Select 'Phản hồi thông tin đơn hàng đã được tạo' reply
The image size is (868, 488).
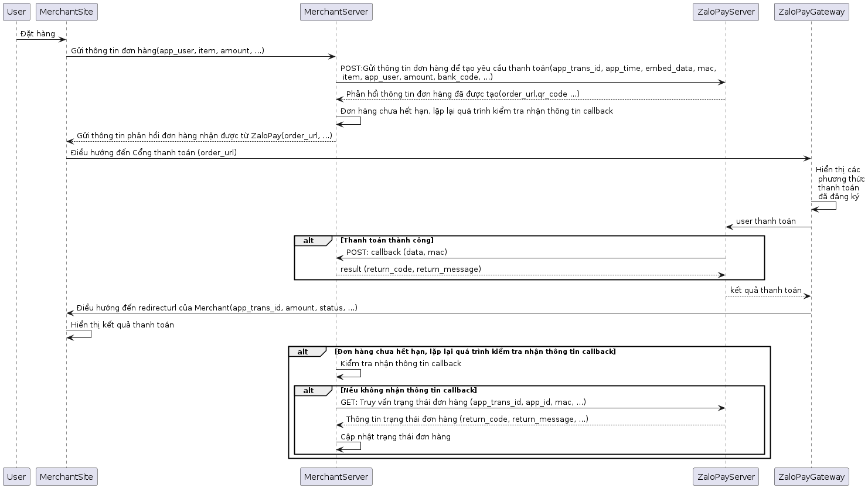pyautogui.click(x=463, y=94)
